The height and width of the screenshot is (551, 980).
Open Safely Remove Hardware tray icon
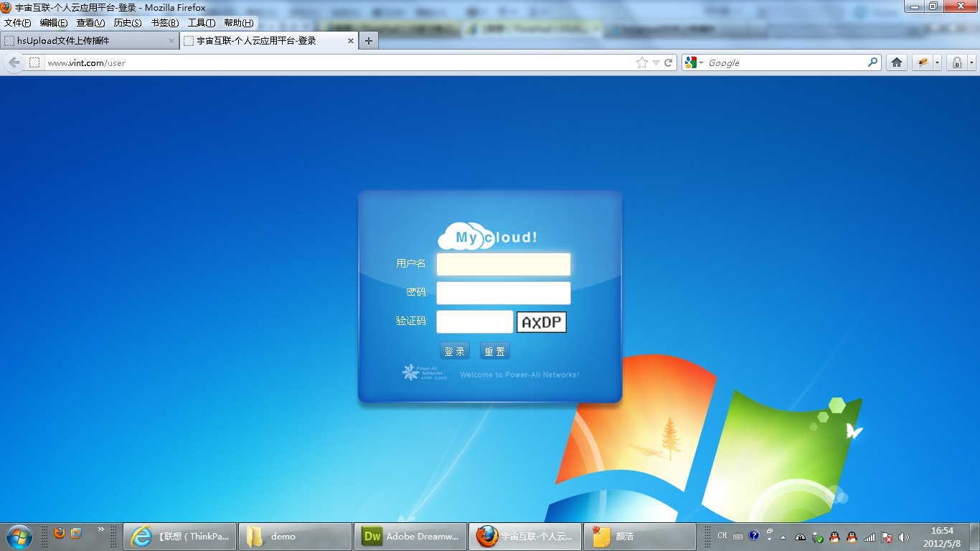(x=817, y=537)
